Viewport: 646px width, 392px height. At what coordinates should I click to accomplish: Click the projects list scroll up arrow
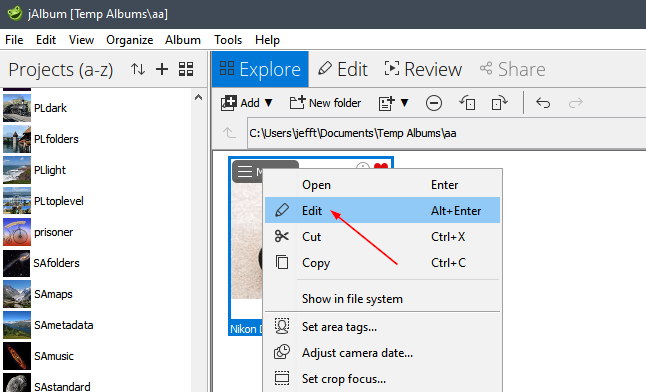point(199,98)
